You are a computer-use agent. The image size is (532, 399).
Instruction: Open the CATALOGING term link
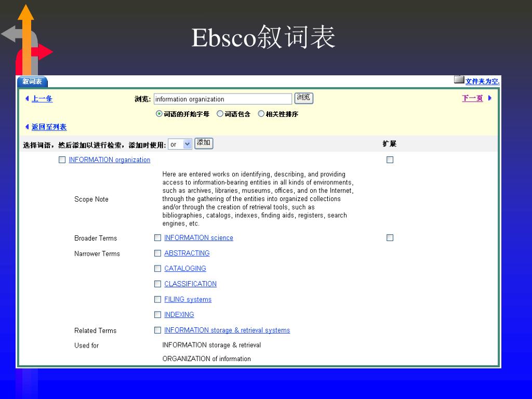[x=185, y=269]
